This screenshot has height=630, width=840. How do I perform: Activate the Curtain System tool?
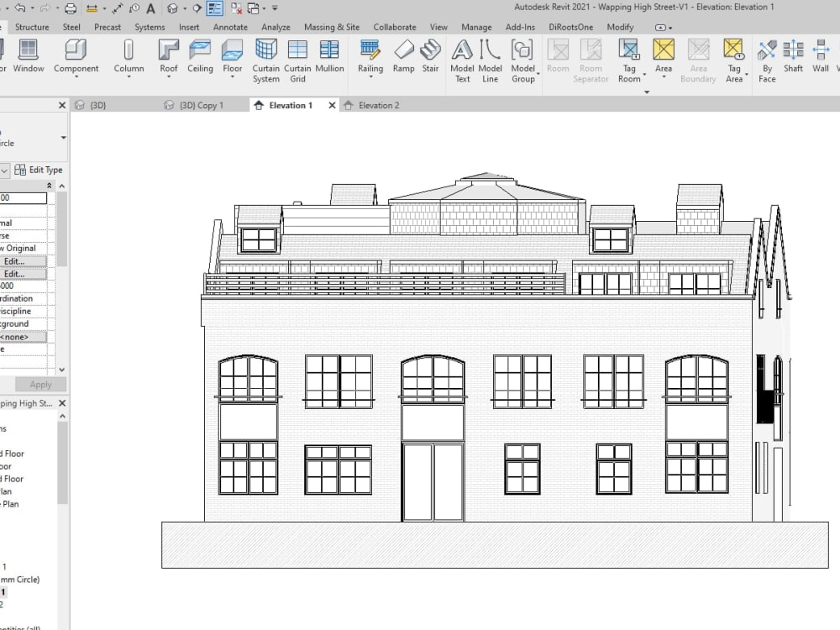pyautogui.click(x=265, y=61)
